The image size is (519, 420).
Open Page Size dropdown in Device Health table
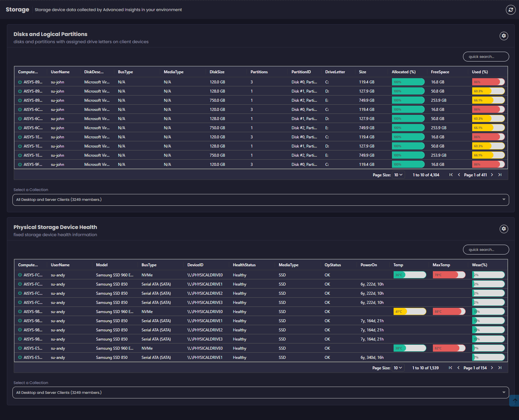point(398,368)
